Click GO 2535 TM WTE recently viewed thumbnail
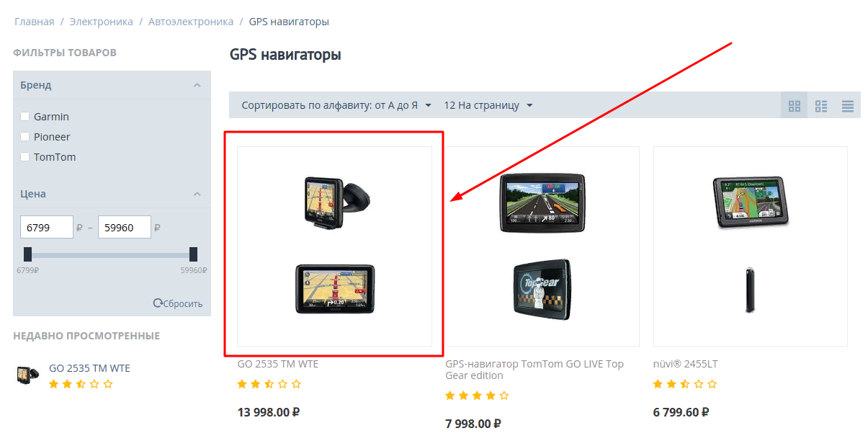The height and width of the screenshot is (441, 868). coord(28,375)
